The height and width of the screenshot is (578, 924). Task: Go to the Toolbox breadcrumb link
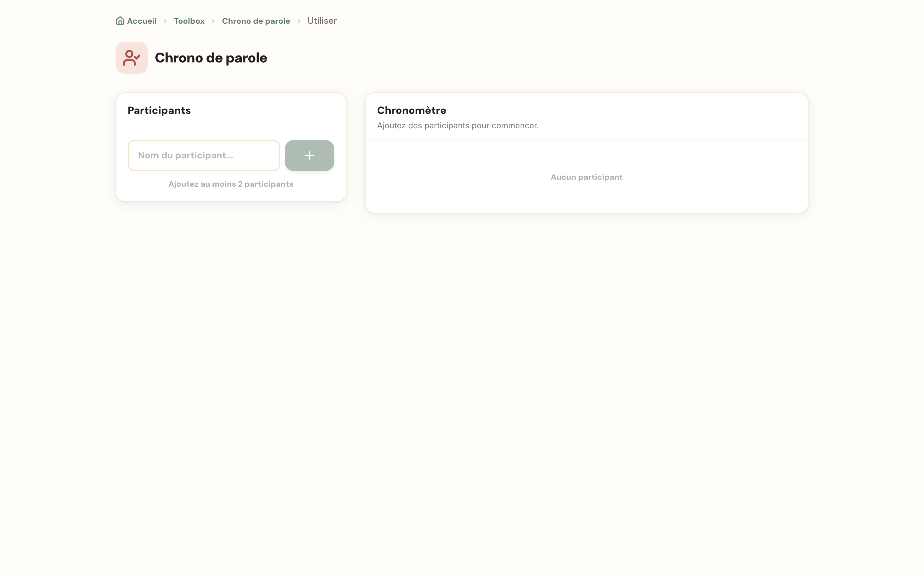pyautogui.click(x=189, y=21)
